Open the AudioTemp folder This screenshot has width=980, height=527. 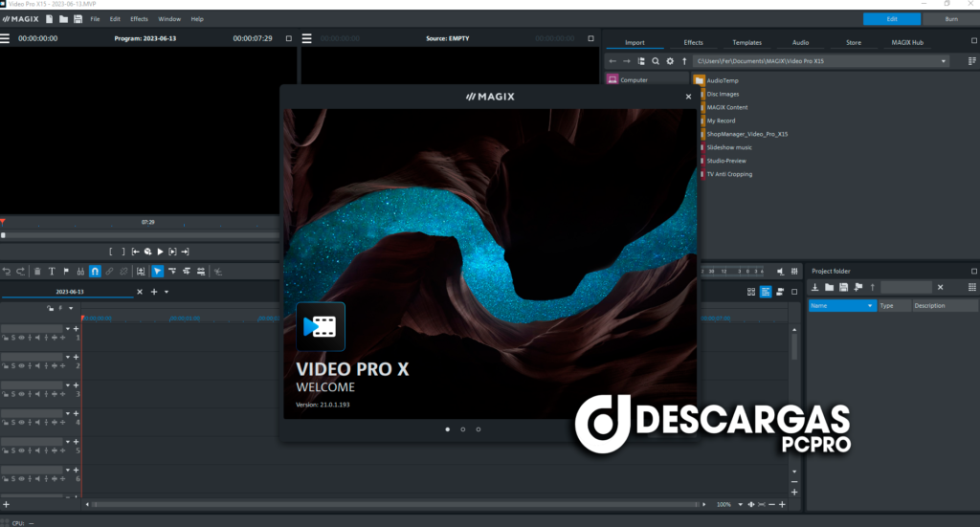coord(722,80)
